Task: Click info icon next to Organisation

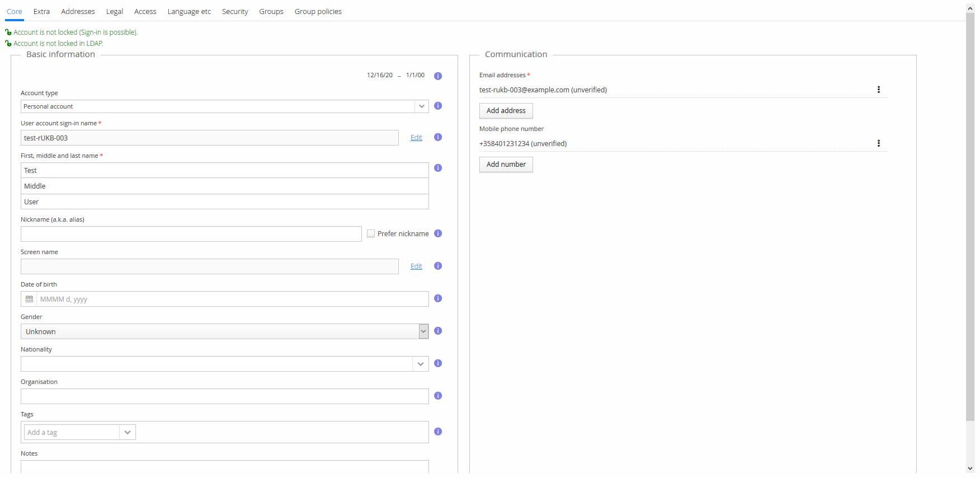Action: (x=438, y=396)
